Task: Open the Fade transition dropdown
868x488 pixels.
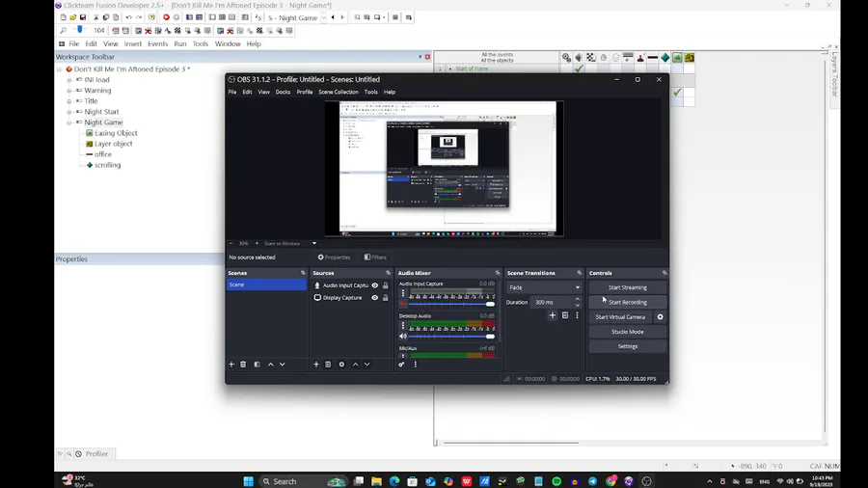Action: [544, 287]
